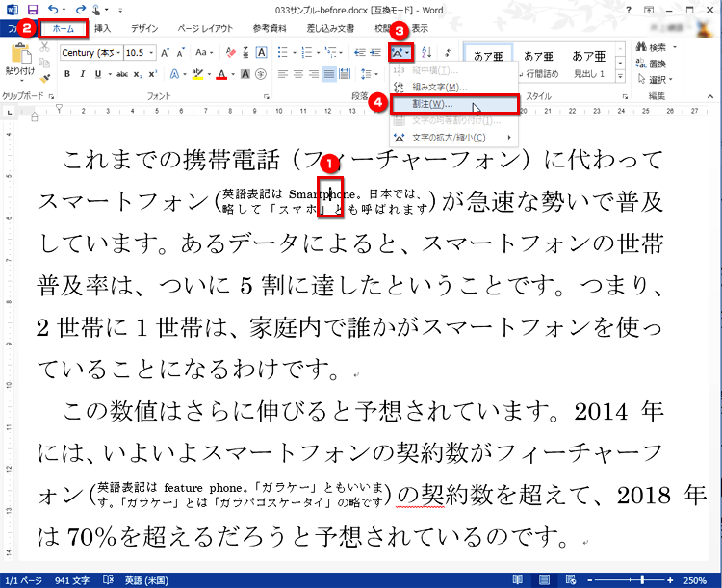Click the Help question mark icon

[629, 10]
